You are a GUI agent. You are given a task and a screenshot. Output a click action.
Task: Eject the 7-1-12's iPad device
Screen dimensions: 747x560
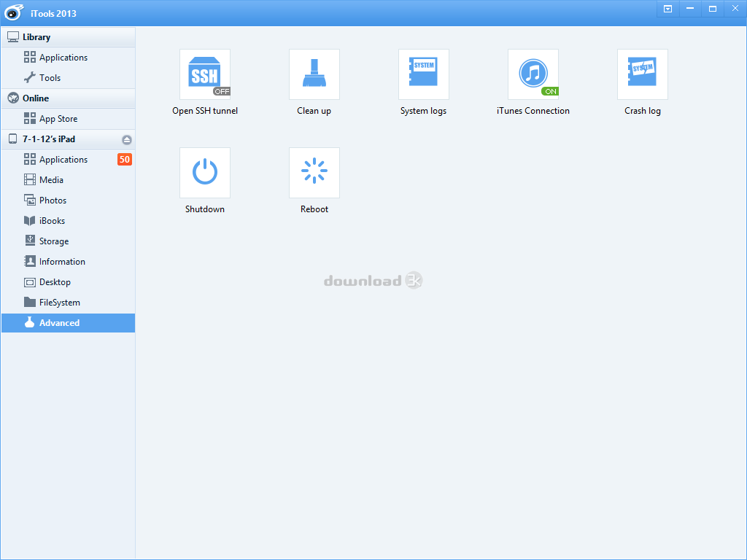pyautogui.click(x=127, y=139)
